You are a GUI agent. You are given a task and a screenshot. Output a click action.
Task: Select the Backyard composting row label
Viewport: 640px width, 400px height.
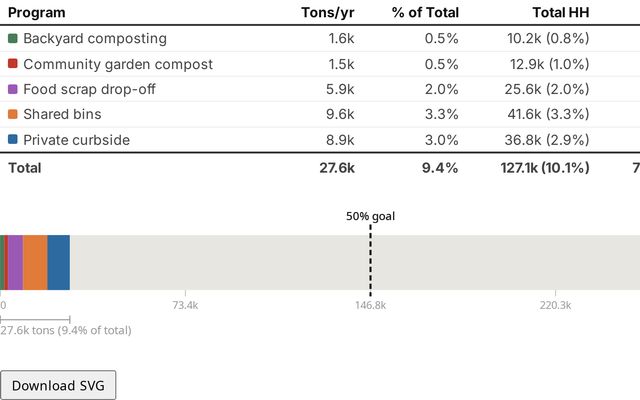point(95,38)
